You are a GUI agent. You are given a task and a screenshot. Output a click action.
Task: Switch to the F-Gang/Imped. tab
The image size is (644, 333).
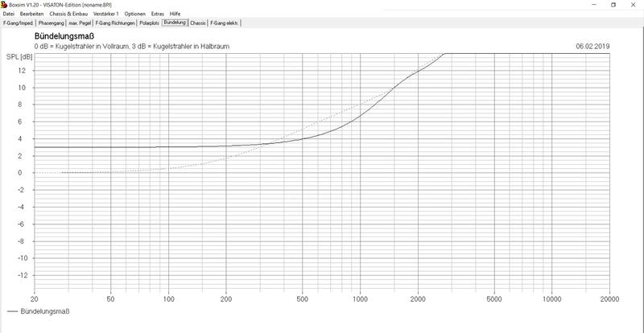[18, 23]
